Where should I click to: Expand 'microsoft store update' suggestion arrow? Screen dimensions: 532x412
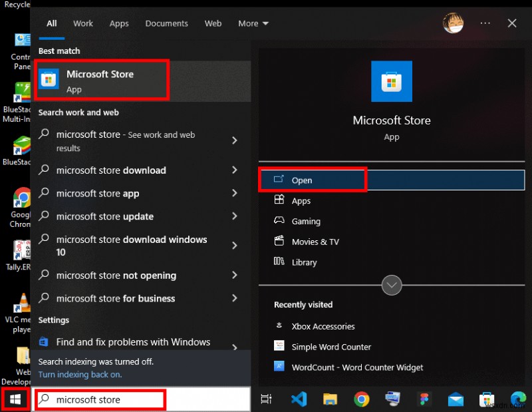pos(235,216)
